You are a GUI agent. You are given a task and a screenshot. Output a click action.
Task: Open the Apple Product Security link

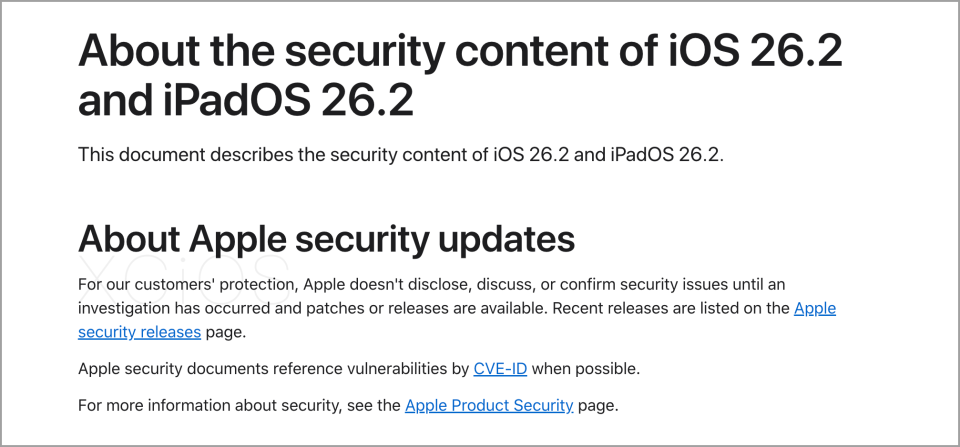(489, 405)
